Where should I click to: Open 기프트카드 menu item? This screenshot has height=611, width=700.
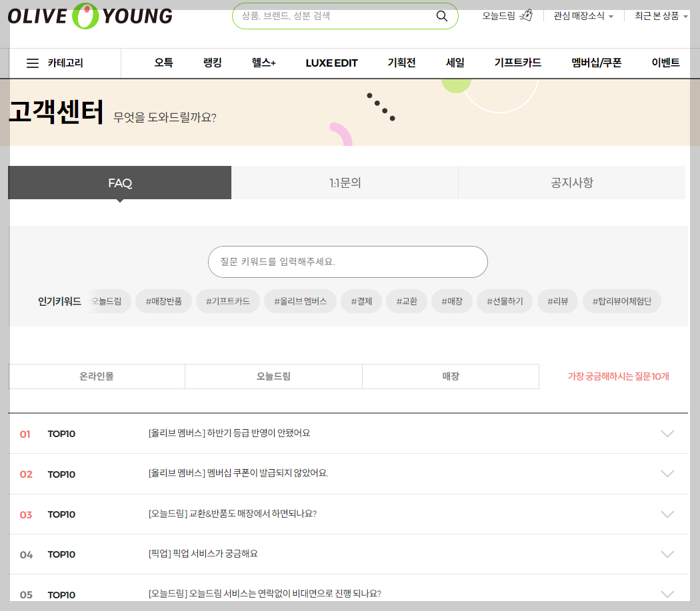click(x=518, y=63)
